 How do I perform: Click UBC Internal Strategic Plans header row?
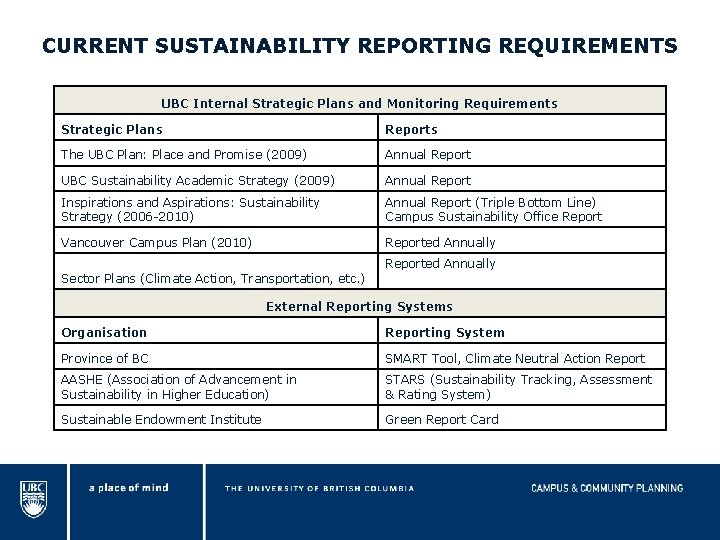[x=360, y=101]
